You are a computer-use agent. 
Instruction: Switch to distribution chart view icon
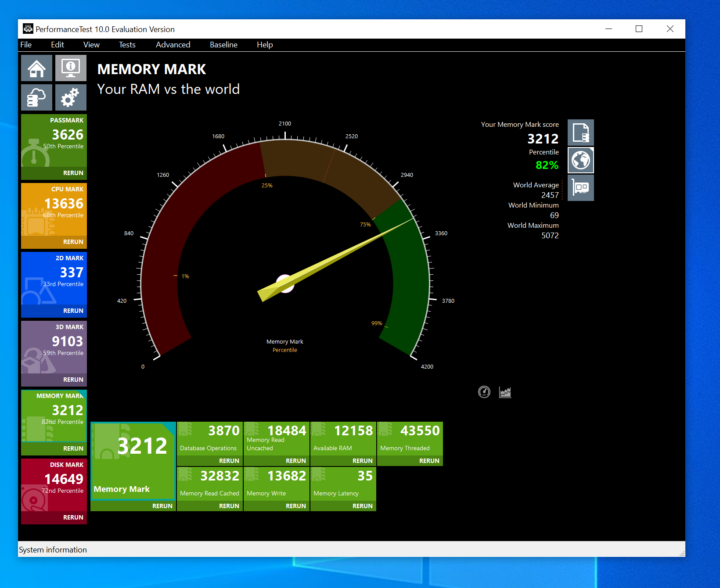pos(505,392)
